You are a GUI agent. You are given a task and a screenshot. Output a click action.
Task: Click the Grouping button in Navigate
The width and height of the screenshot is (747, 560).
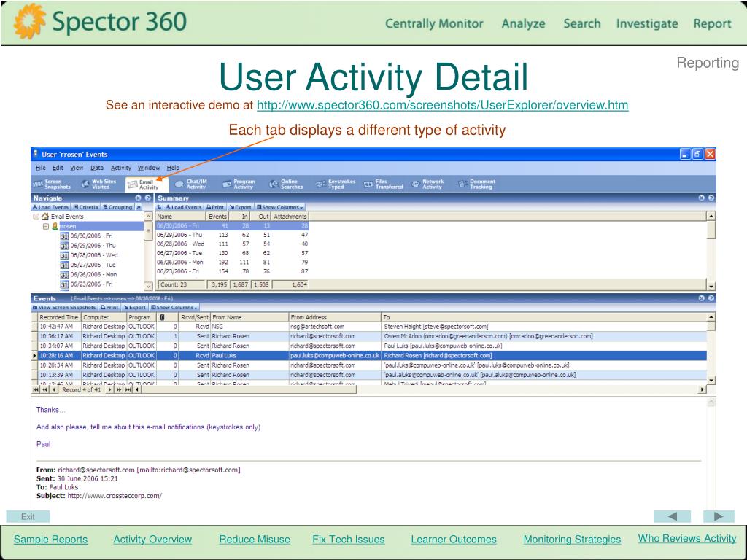(117, 207)
